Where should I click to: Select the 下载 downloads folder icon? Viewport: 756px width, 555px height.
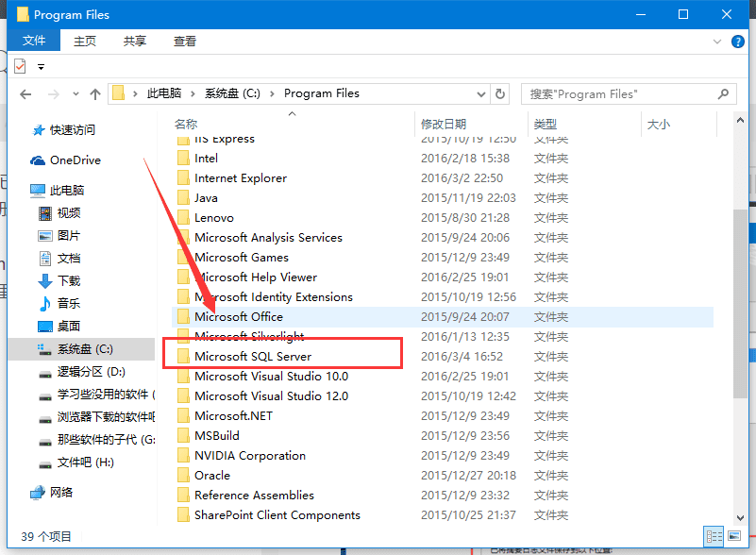pyautogui.click(x=45, y=280)
